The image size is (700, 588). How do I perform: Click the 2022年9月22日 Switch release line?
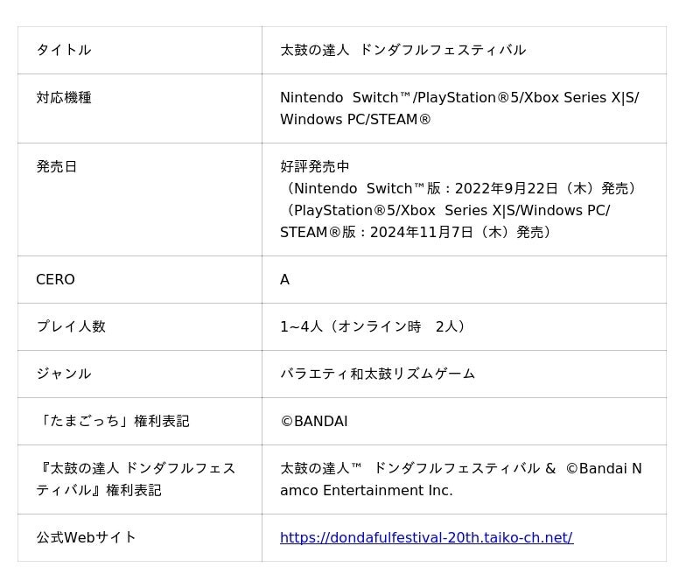(x=462, y=188)
